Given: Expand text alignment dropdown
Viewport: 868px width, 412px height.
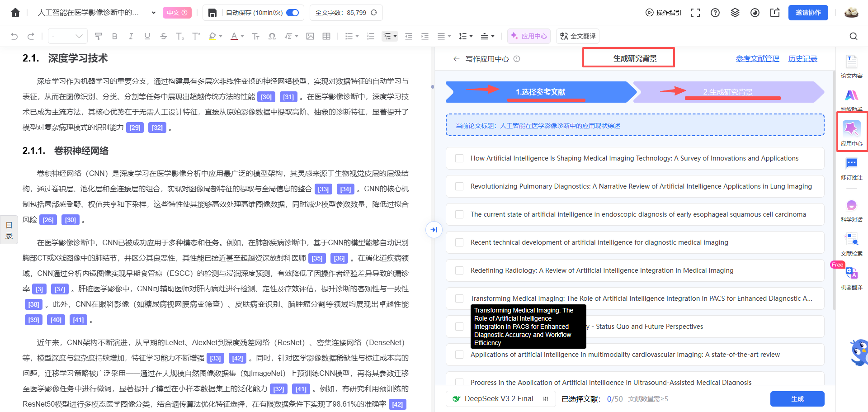Looking at the screenshot, I should tap(449, 36).
